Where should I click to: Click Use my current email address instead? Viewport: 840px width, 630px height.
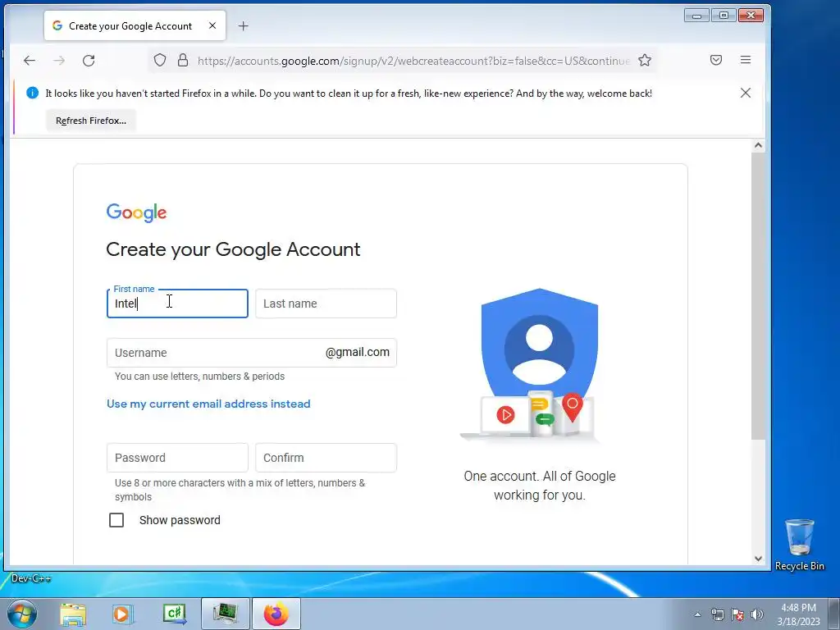pyautogui.click(x=208, y=404)
